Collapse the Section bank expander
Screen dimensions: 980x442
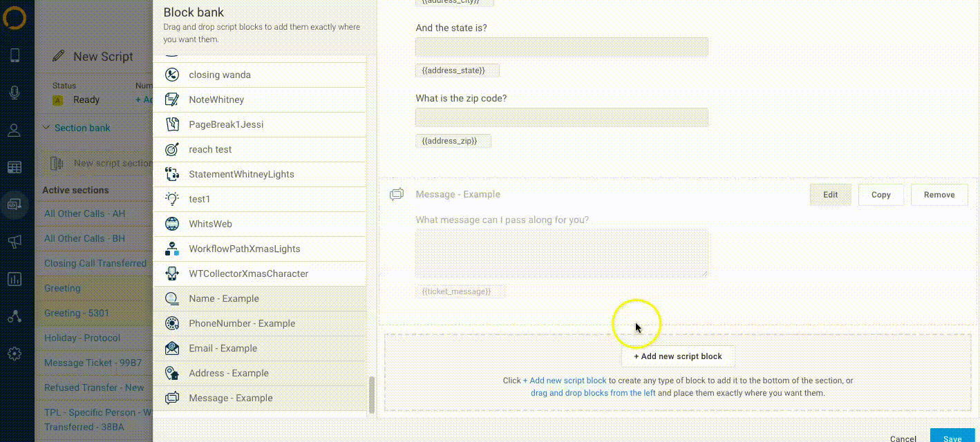pyautogui.click(x=46, y=128)
